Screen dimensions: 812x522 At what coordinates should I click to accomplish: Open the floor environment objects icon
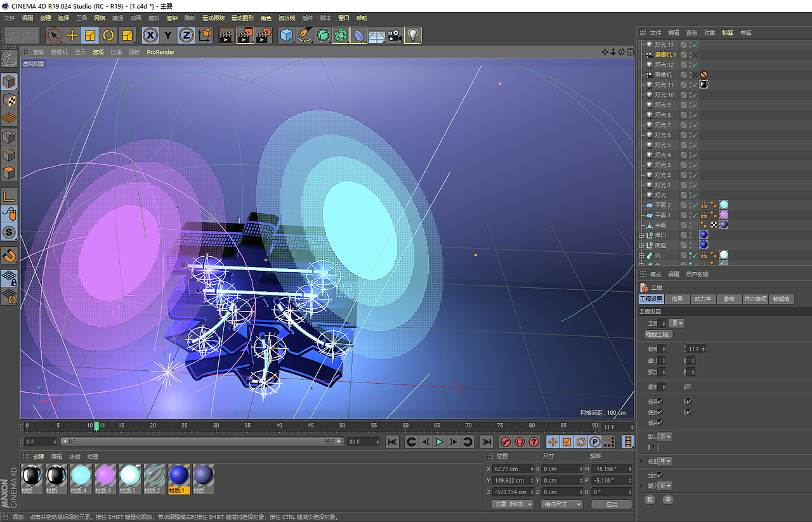(377, 36)
